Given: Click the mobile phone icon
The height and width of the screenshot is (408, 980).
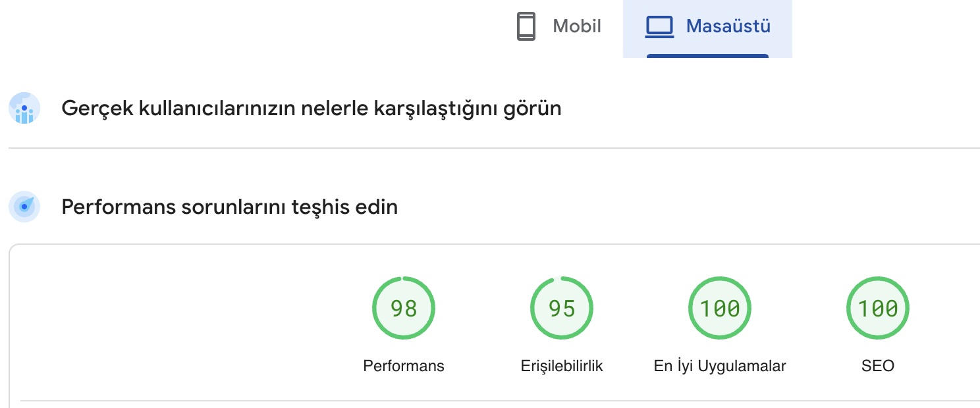Looking at the screenshot, I should pyautogui.click(x=526, y=26).
